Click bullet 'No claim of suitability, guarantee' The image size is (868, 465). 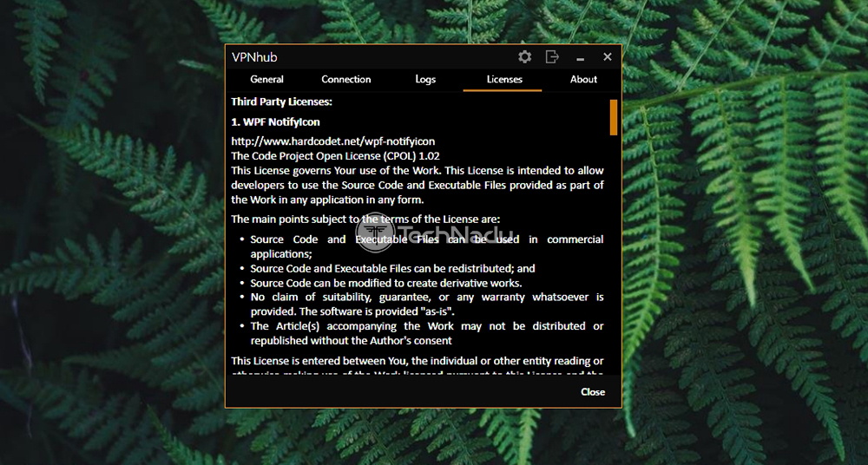point(427,304)
